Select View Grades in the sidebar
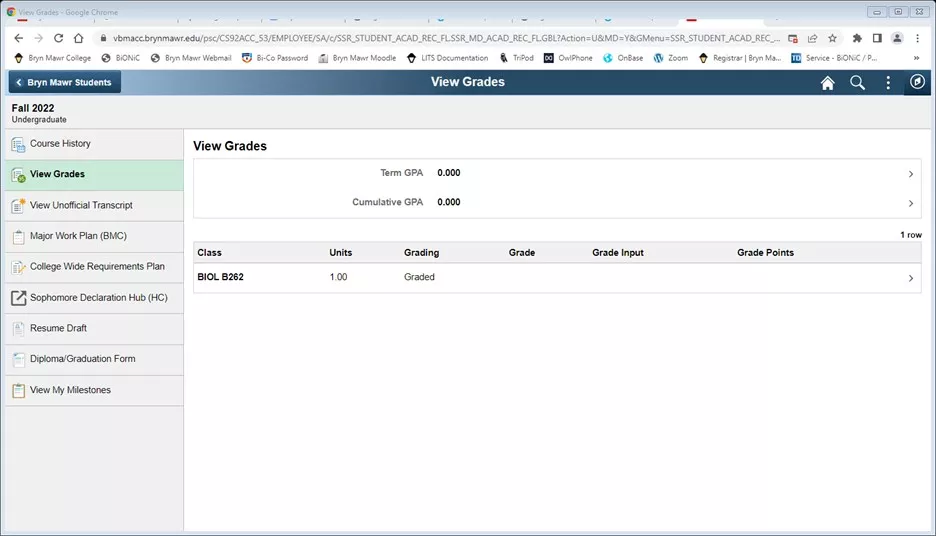The height and width of the screenshot is (536, 936). (94, 175)
